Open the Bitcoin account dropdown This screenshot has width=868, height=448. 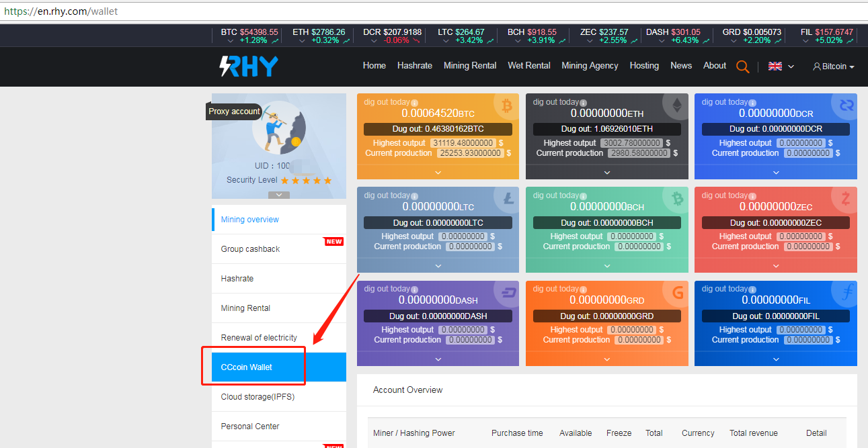click(x=834, y=66)
